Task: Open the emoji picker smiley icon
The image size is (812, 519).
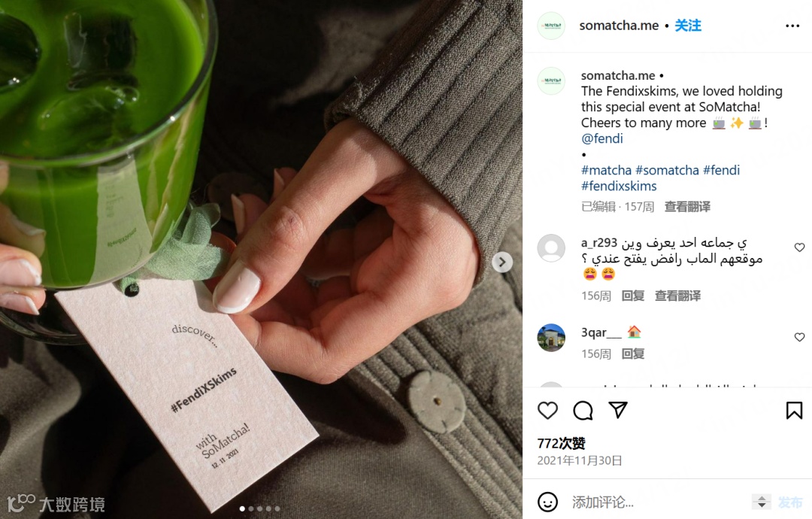Action: pyautogui.click(x=547, y=502)
